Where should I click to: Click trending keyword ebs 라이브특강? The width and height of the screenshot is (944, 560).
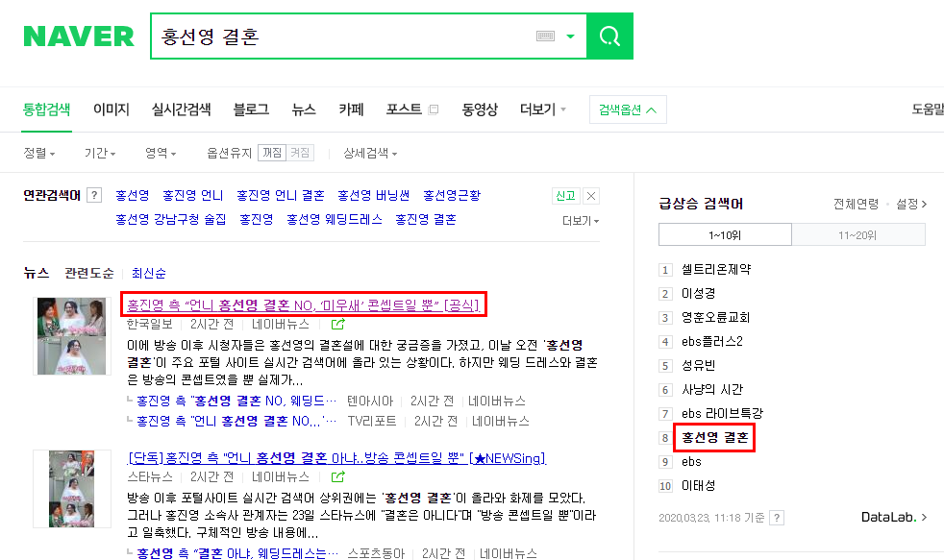pos(723,414)
